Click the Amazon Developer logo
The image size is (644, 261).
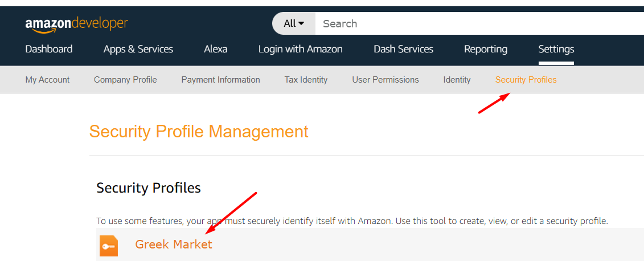click(x=76, y=24)
